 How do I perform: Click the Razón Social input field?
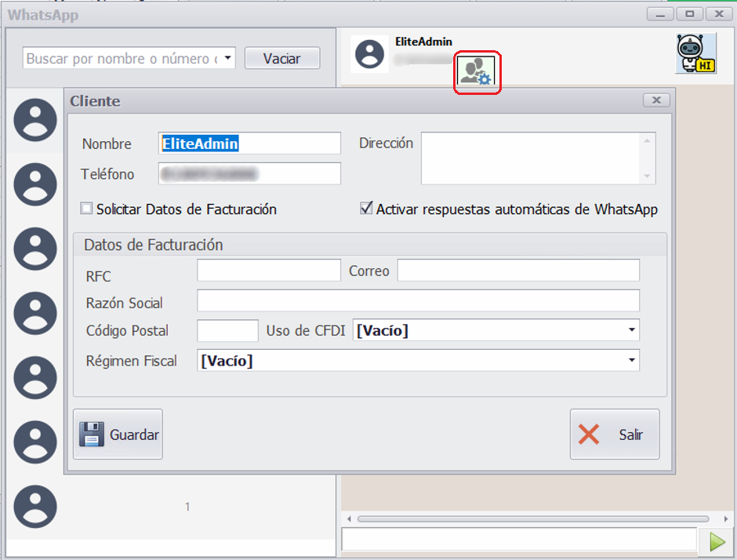pyautogui.click(x=417, y=300)
